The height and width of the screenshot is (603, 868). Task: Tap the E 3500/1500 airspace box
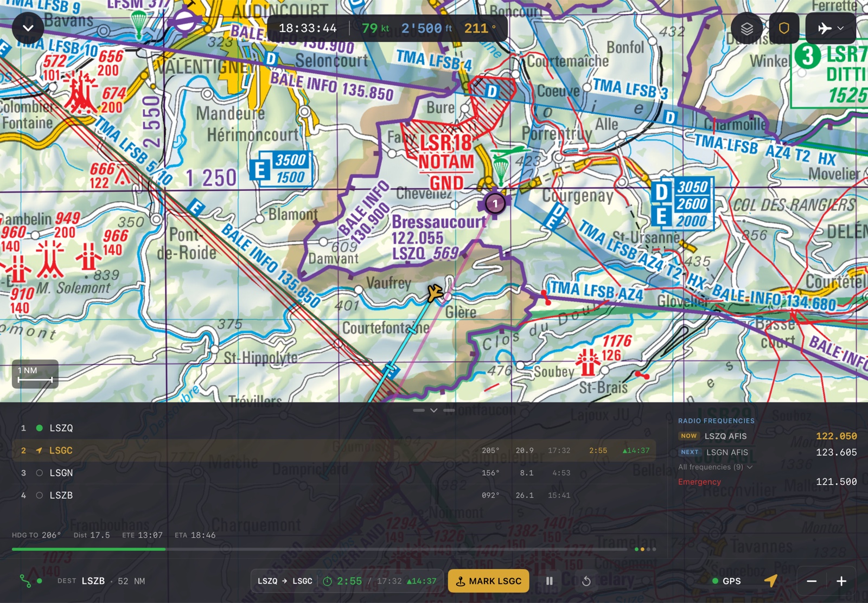(280, 168)
